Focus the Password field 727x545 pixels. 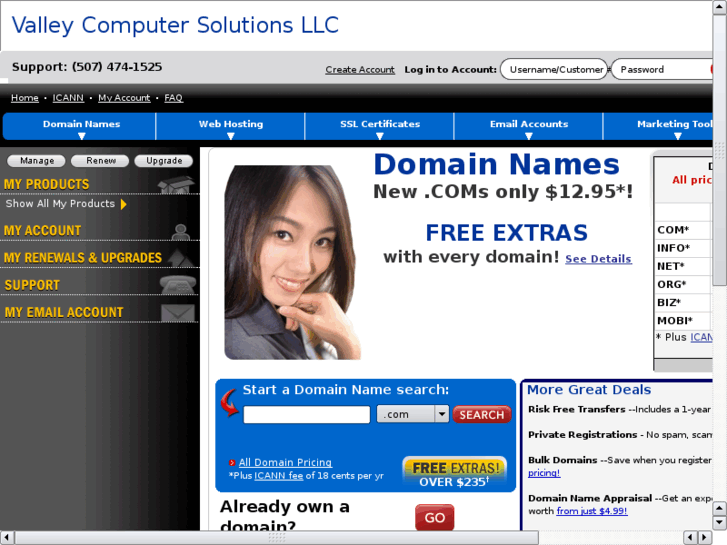662,69
